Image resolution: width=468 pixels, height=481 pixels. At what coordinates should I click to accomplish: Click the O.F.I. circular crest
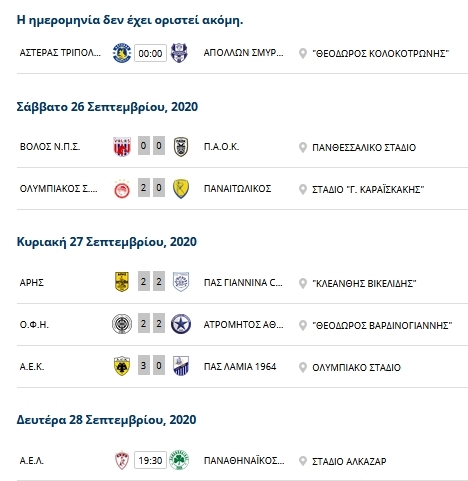tap(122, 324)
